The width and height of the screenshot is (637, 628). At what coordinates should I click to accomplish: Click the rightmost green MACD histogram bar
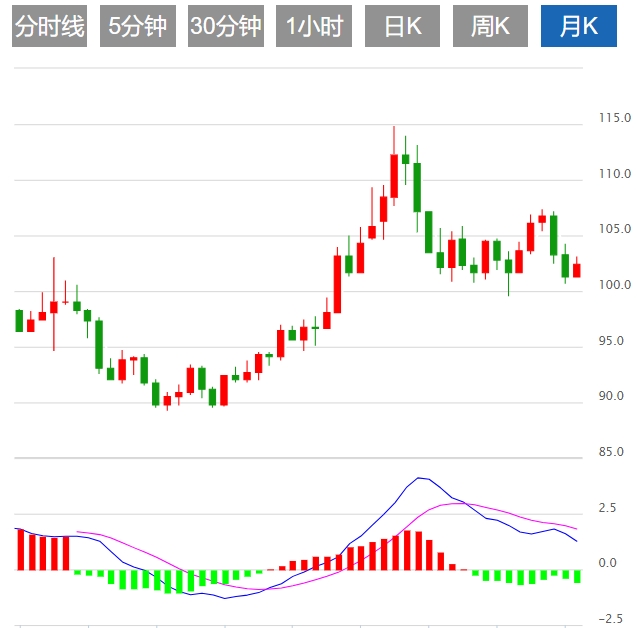click(x=577, y=576)
